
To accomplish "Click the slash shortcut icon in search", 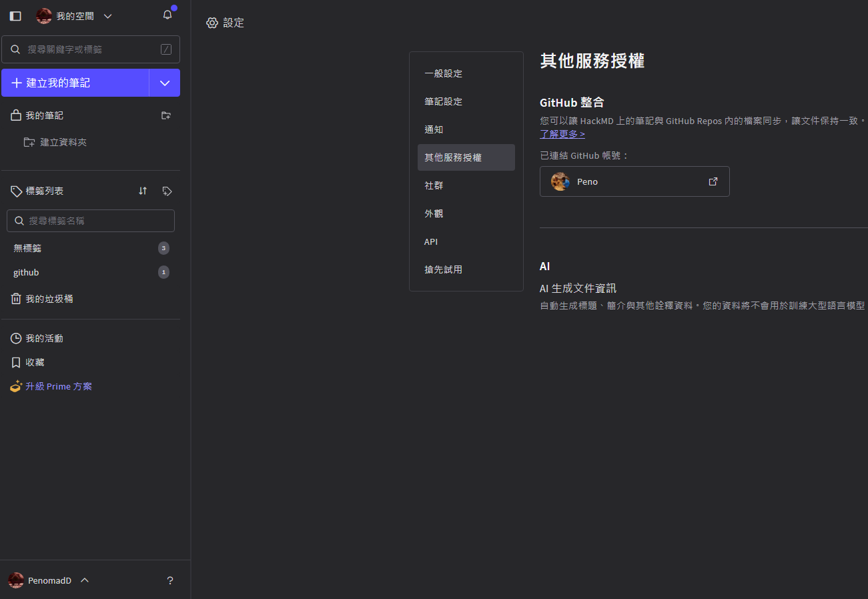I will click(166, 49).
